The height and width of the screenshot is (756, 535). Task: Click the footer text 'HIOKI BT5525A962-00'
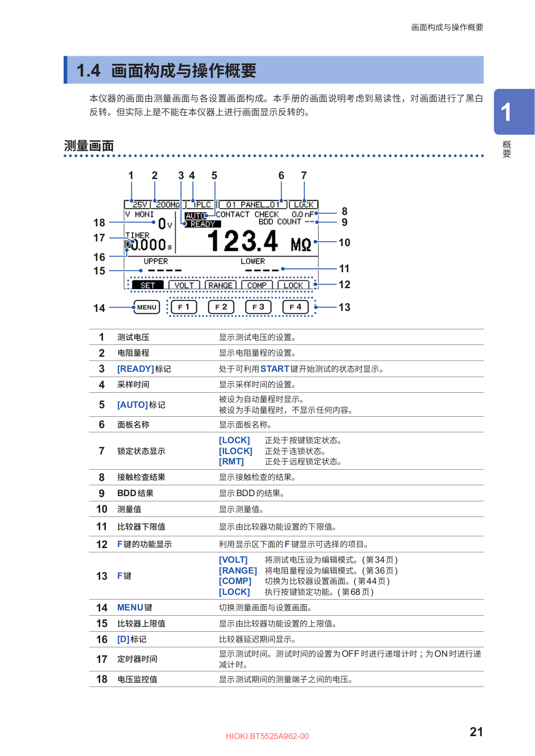tap(267, 736)
